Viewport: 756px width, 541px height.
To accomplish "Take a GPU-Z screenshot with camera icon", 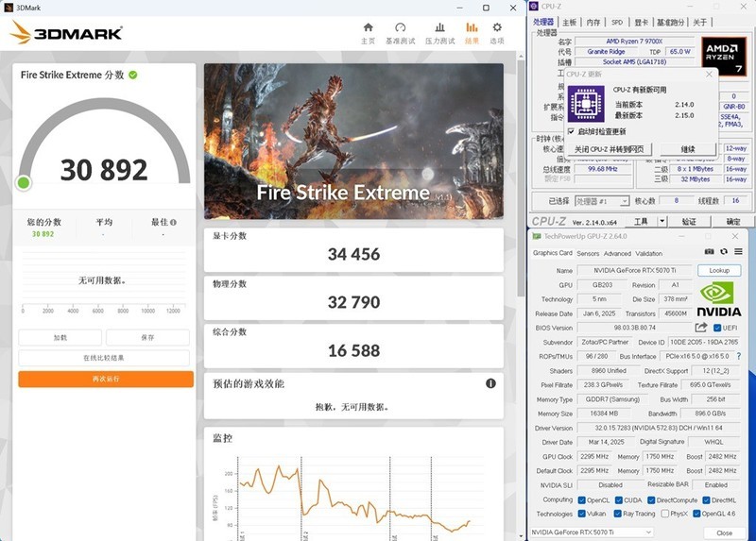I will pos(710,251).
